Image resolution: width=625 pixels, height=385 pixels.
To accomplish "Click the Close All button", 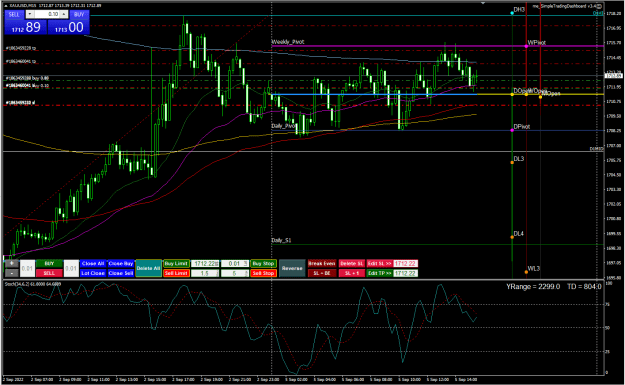I will pyautogui.click(x=93, y=263).
